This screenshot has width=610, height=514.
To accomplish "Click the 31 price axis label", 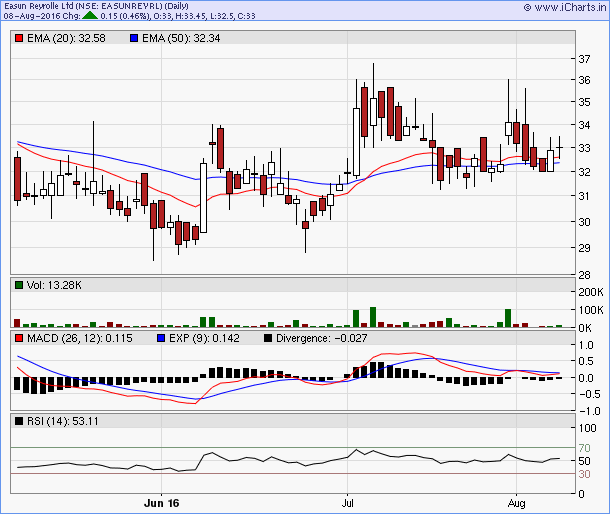I will coord(584,196).
